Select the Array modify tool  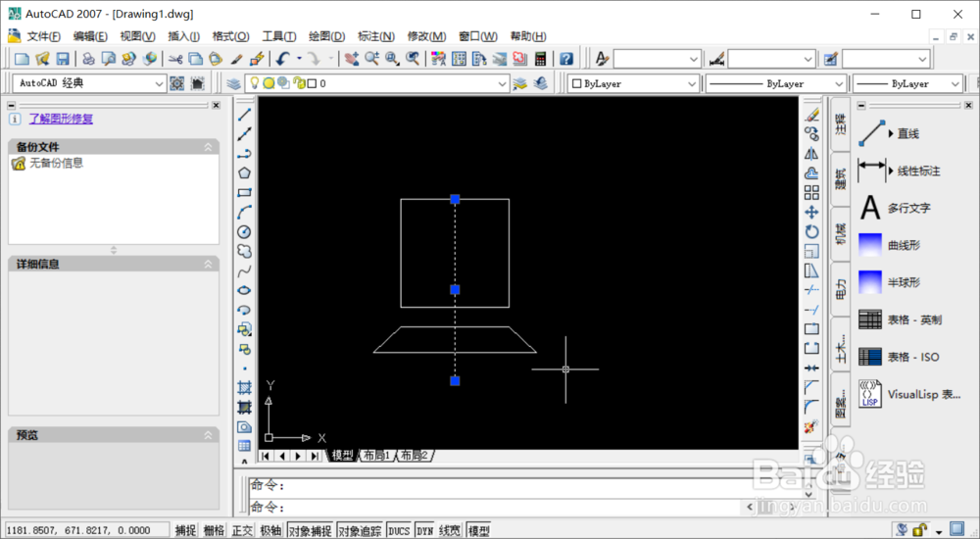click(811, 193)
